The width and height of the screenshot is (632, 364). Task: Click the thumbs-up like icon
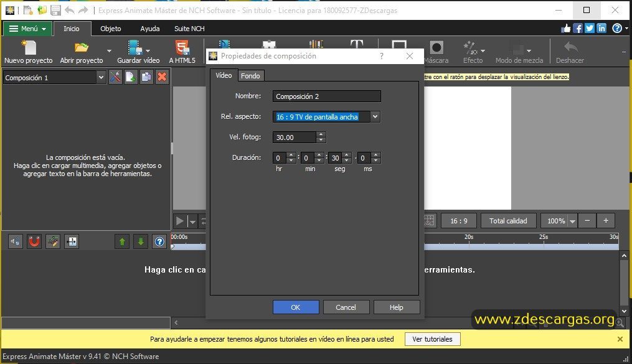(566, 28)
